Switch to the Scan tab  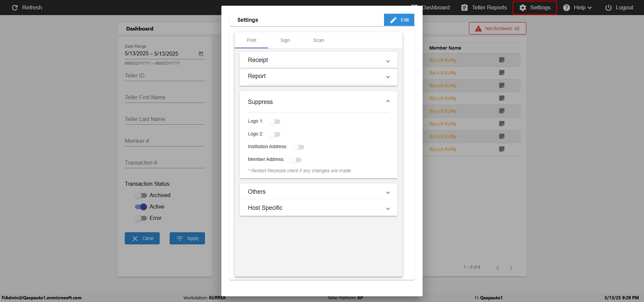tap(319, 40)
